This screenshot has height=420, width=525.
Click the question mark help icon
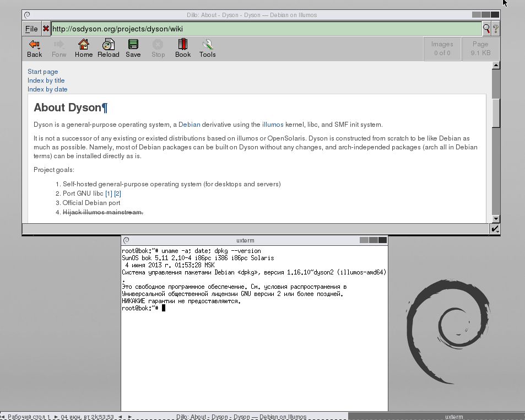click(x=496, y=29)
